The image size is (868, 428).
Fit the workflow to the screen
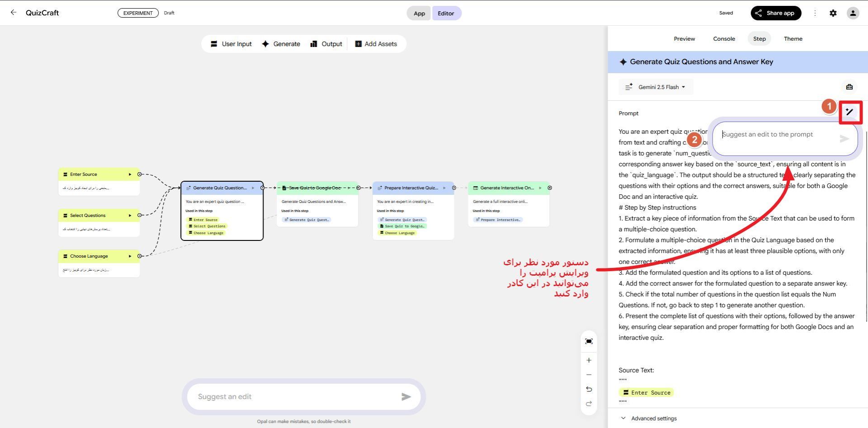coord(589,342)
